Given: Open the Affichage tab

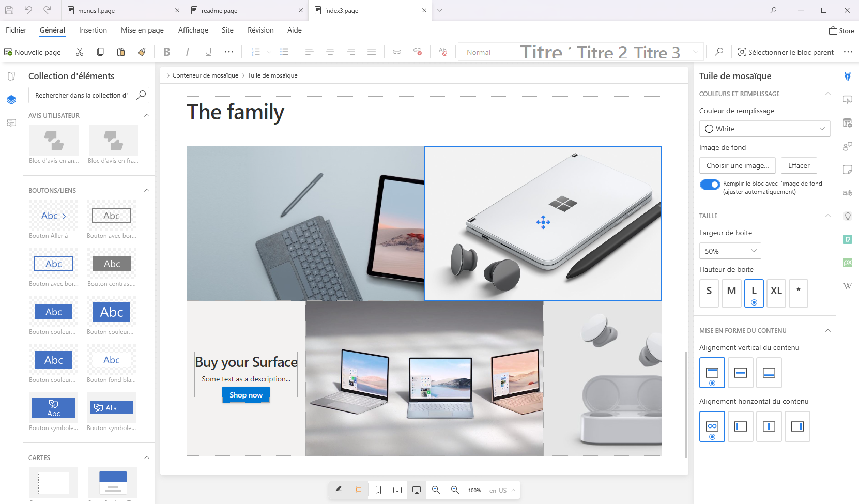Looking at the screenshot, I should (x=193, y=30).
